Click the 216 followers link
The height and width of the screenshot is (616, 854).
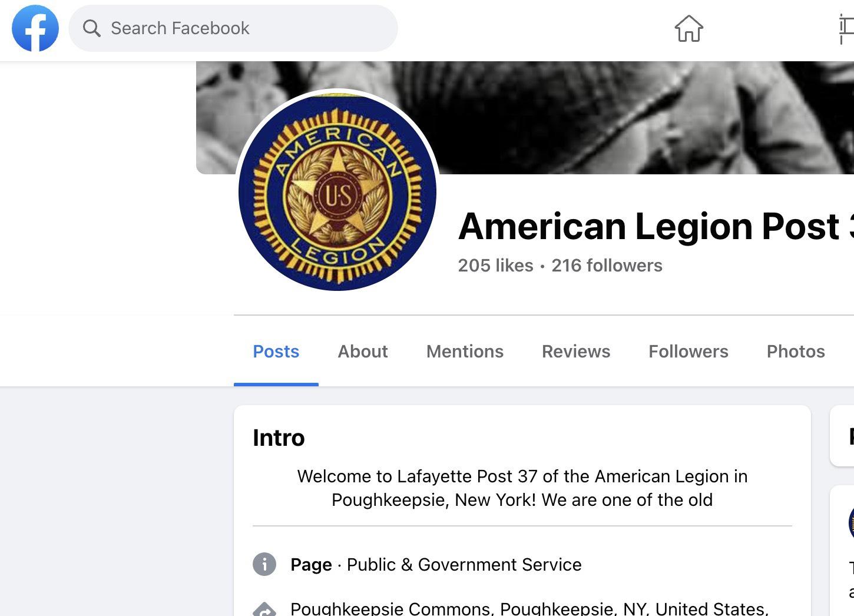[607, 266]
